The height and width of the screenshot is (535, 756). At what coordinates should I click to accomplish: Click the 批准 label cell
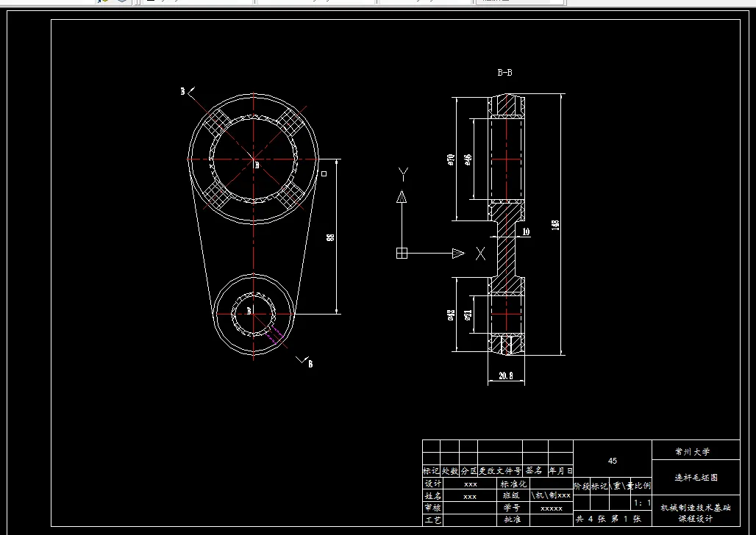(x=512, y=520)
